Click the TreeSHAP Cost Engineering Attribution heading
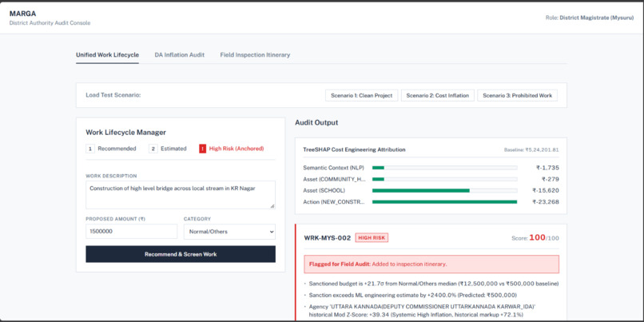Screen dimensions: 644x322 pos(354,149)
